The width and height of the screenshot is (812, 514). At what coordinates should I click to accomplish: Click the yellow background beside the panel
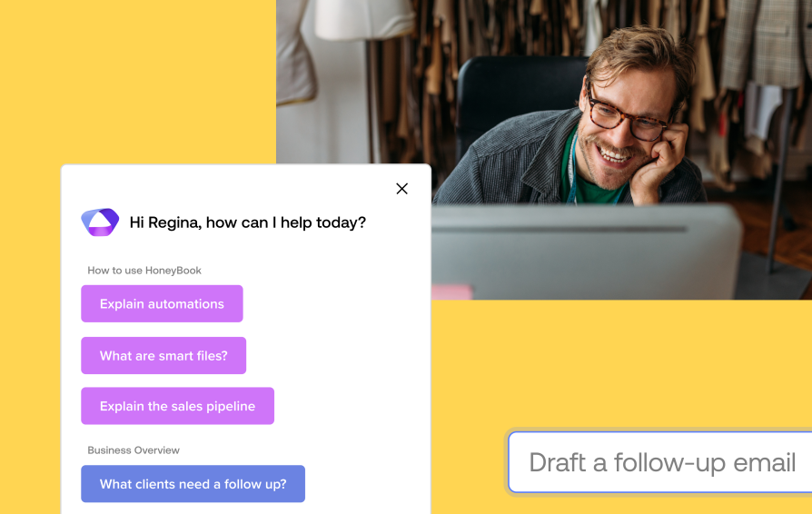[134, 83]
